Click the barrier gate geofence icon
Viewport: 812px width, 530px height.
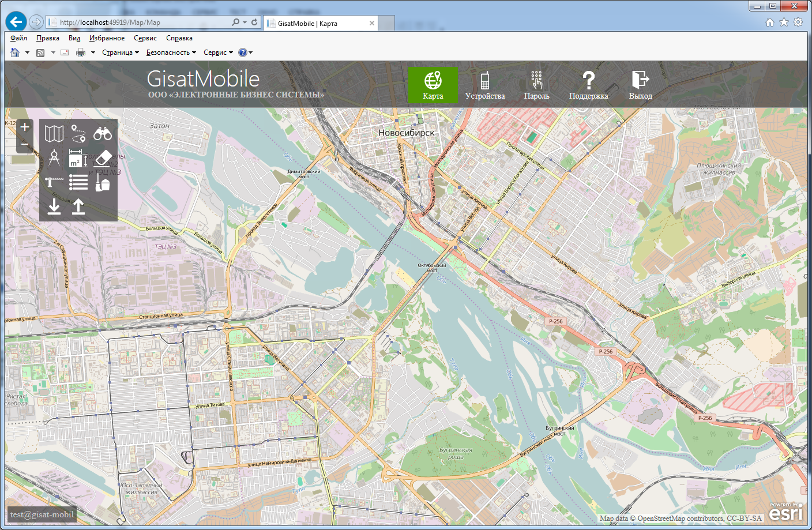[54, 182]
